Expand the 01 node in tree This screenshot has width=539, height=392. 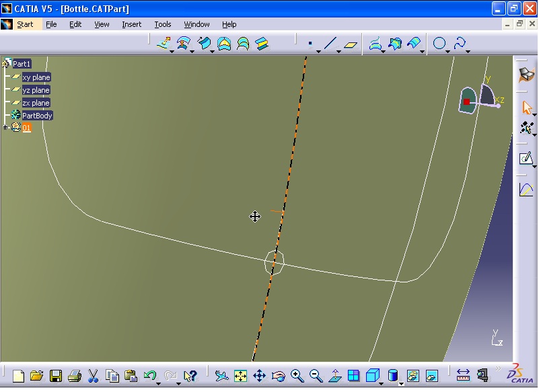(x=5, y=127)
